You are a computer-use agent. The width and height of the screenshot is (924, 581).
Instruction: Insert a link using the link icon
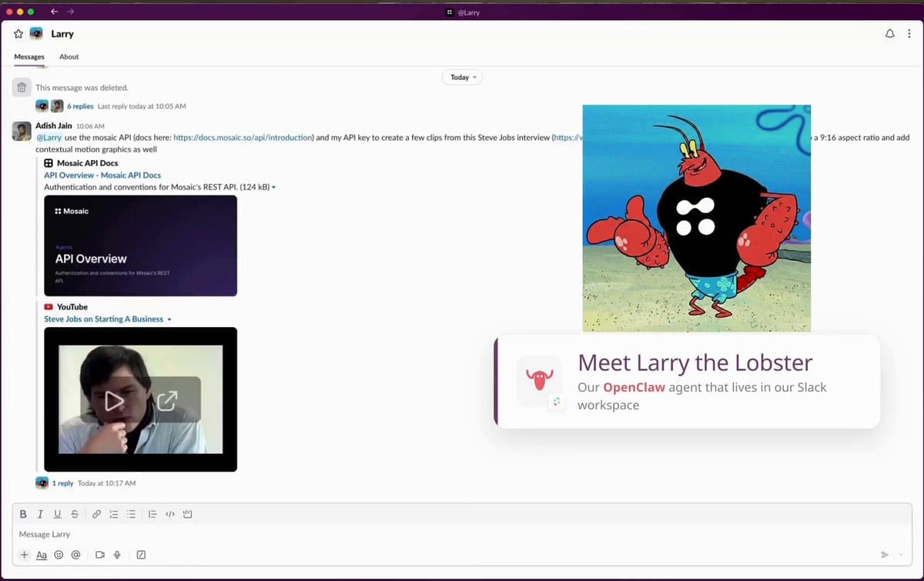pos(96,514)
